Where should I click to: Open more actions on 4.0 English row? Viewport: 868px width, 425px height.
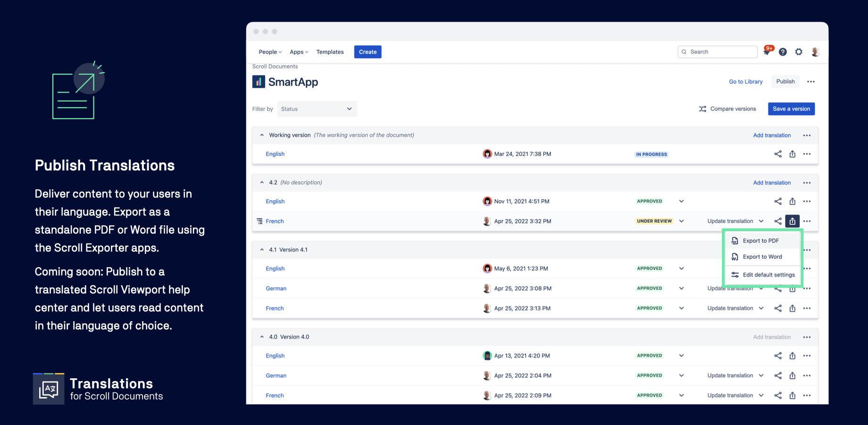(x=807, y=356)
